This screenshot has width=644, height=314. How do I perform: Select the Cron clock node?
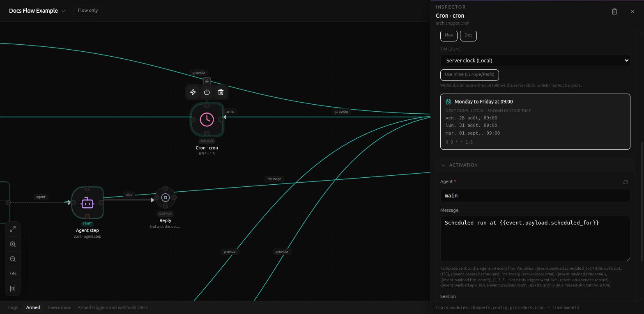click(x=207, y=119)
